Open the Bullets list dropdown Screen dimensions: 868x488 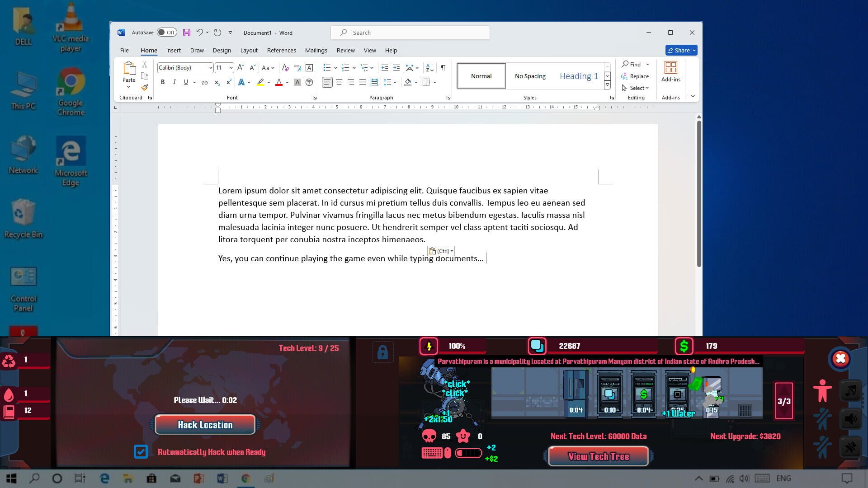tap(335, 67)
